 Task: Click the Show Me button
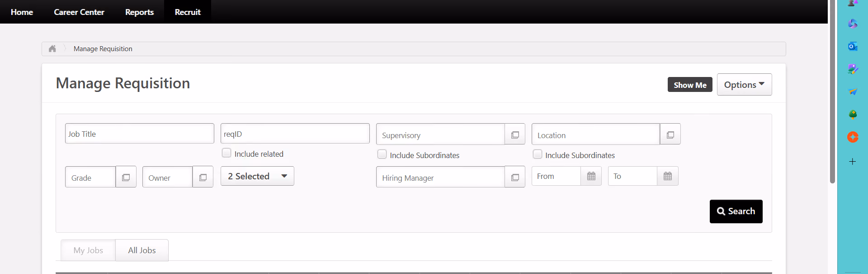pos(690,85)
